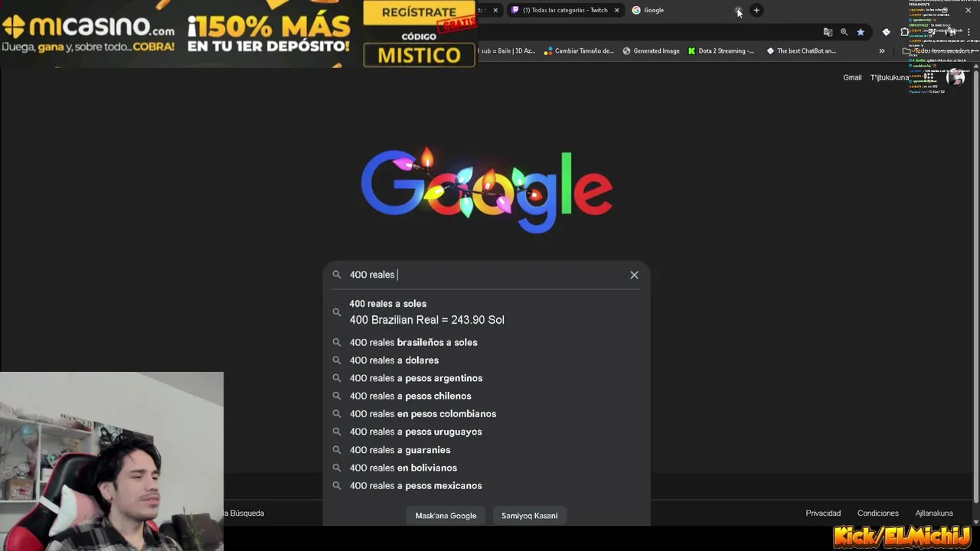
Task: Clear the search box with the X
Action: [x=634, y=275]
